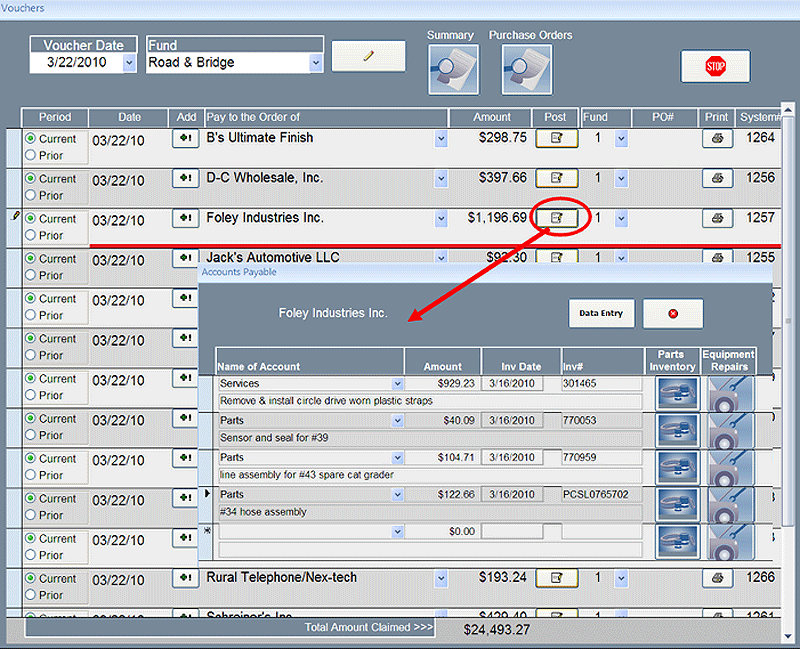The image size is (800, 649).
Task: Open the Voucher Date dropdown
Action: pyautogui.click(x=130, y=63)
